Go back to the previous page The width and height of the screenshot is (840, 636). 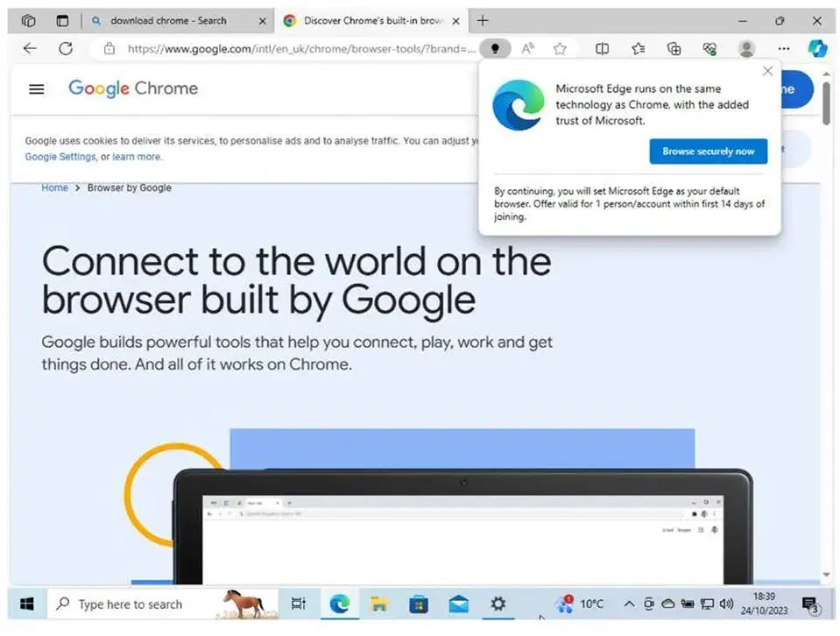[x=30, y=49]
